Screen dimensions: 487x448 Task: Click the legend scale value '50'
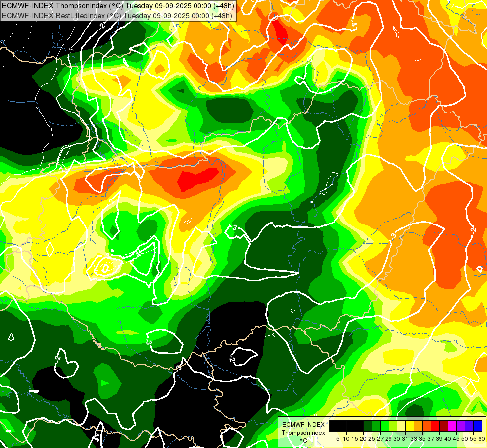(x=465, y=439)
